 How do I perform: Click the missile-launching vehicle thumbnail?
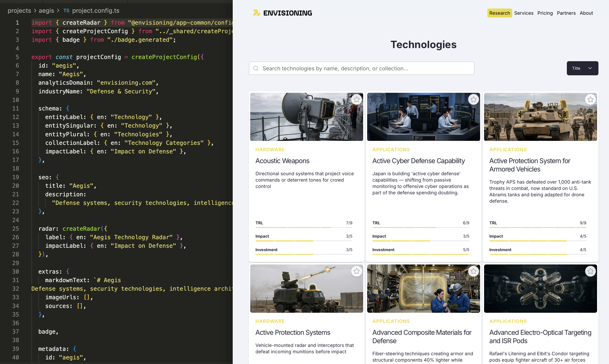[x=306, y=288]
